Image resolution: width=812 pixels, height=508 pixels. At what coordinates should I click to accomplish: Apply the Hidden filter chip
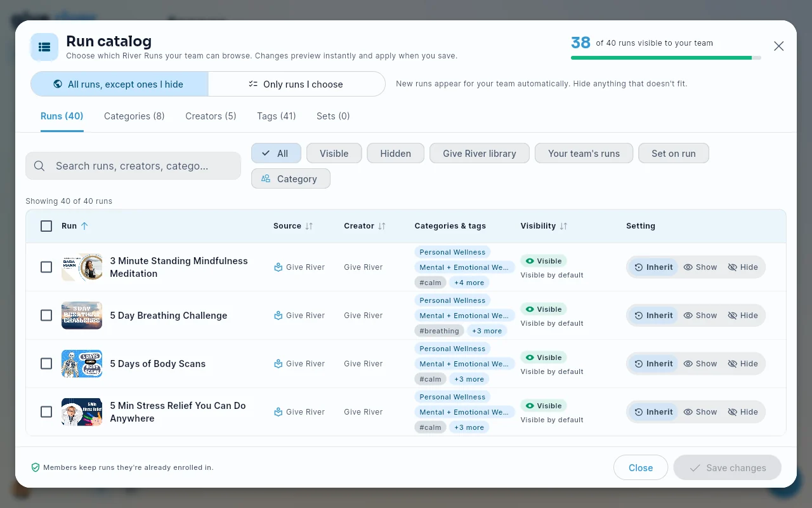pyautogui.click(x=396, y=153)
